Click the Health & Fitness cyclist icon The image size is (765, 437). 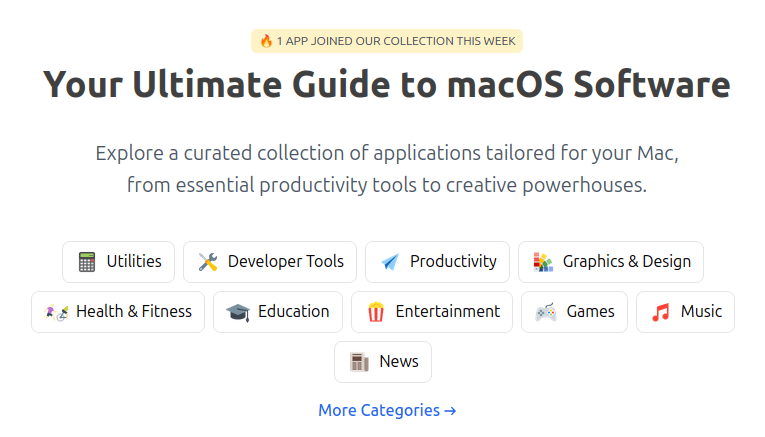pos(56,312)
